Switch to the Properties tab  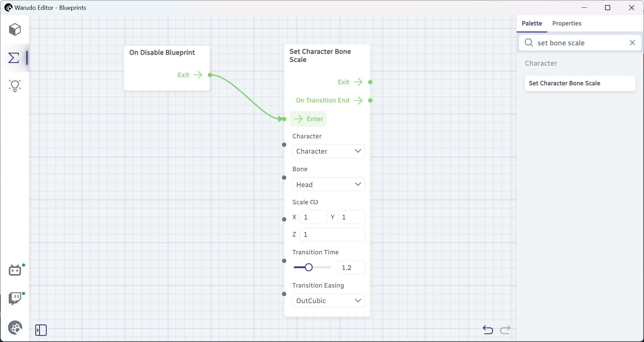click(x=566, y=23)
